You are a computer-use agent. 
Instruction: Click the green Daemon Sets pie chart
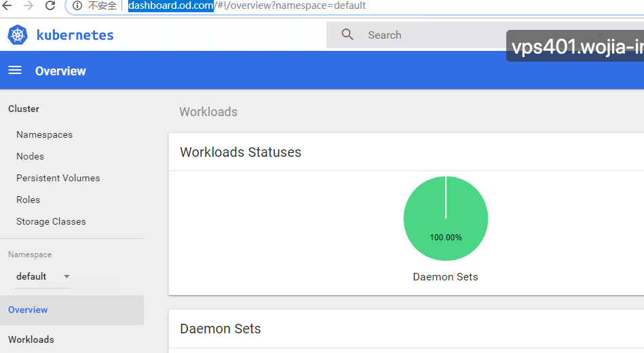coord(445,219)
